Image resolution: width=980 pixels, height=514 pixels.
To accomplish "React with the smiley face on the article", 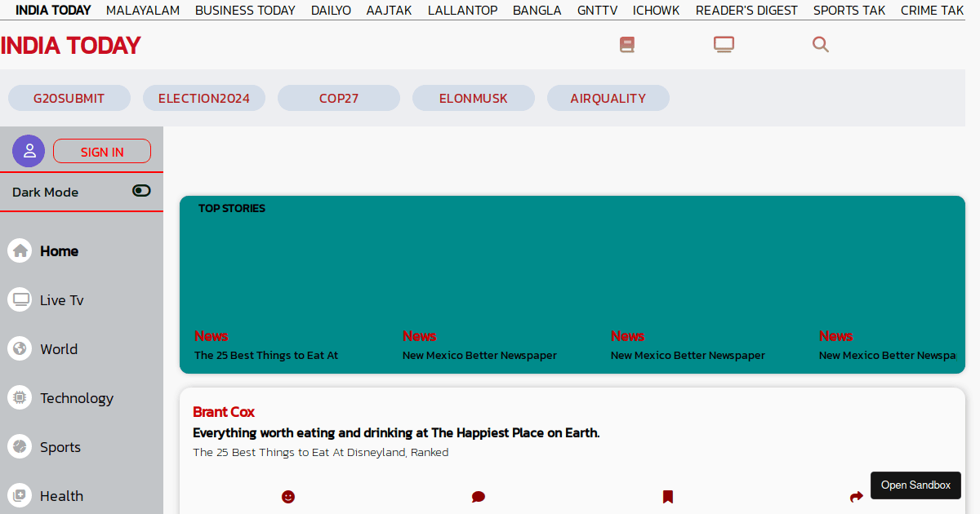I will 287,496.
